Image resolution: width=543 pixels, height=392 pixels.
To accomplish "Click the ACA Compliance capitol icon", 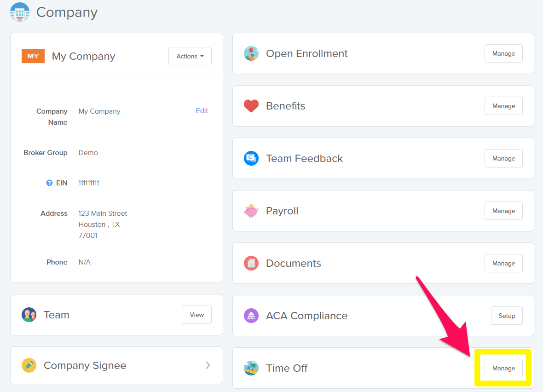I will point(251,316).
